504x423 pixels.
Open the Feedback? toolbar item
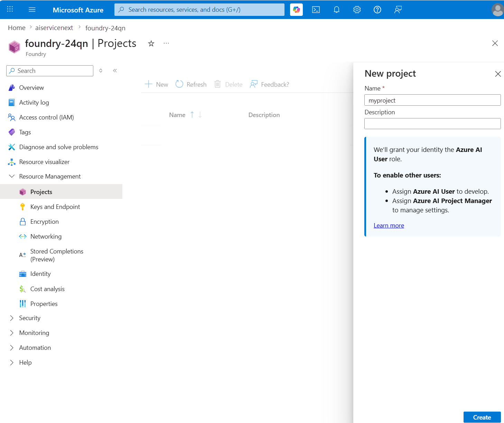[269, 84]
